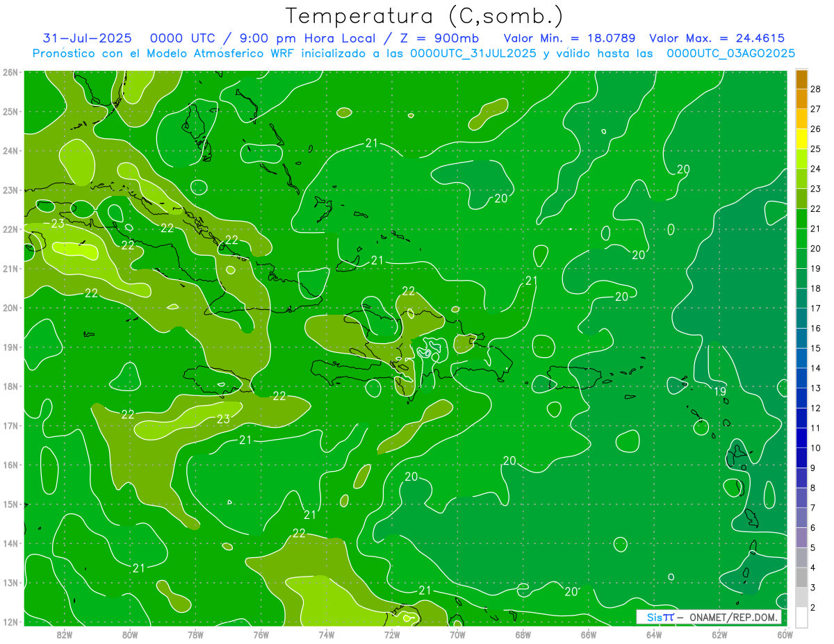Click the longitude axis label "62W"
This screenshot has height=644, width=834.
coord(719,634)
